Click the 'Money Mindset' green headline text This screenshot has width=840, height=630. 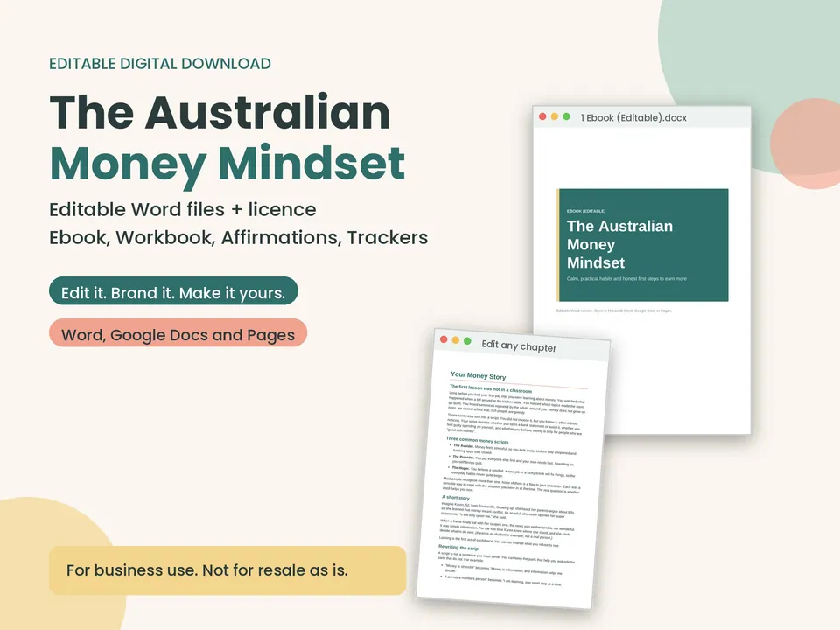pyautogui.click(x=227, y=165)
